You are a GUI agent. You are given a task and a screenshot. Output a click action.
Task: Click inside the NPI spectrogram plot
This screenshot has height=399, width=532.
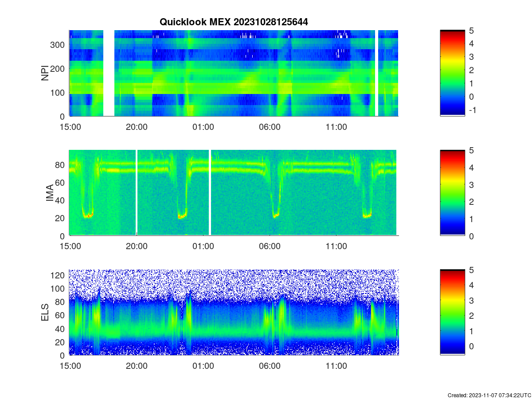coord(234,73)
